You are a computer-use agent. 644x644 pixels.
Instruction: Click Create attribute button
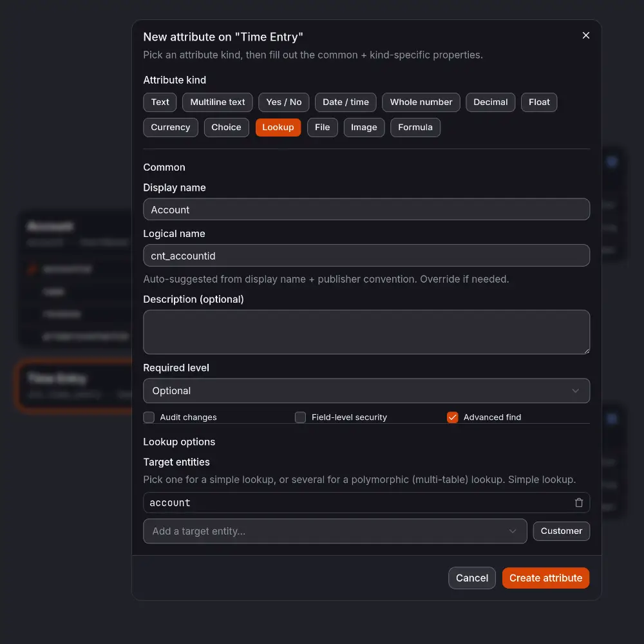[x=545, y=578]
